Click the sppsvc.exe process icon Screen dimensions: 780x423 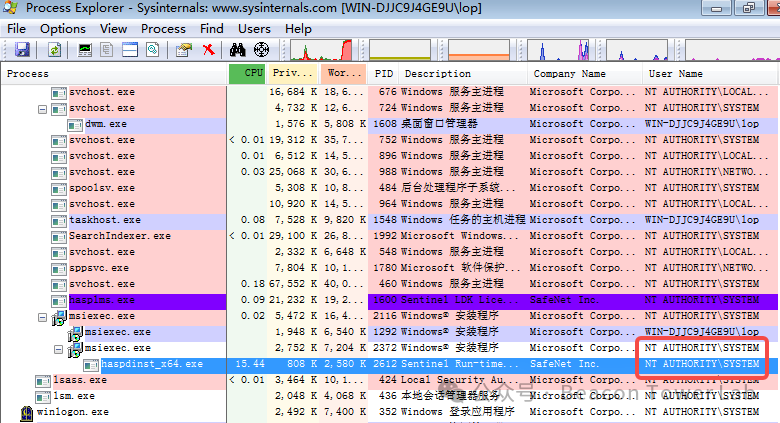59,269
